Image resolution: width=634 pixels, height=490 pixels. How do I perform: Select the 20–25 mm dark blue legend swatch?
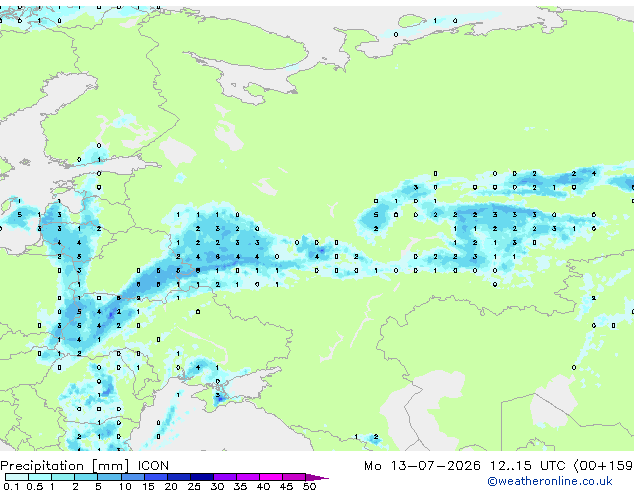pos(178,477)
